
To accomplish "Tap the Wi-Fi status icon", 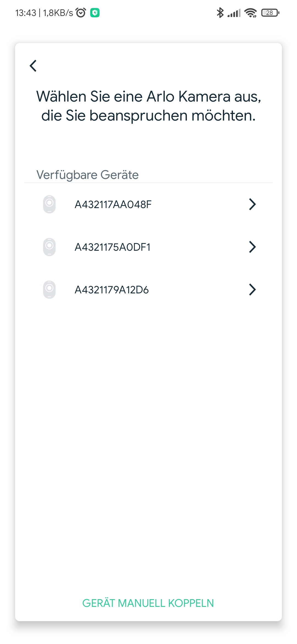I will click(250, 13).
